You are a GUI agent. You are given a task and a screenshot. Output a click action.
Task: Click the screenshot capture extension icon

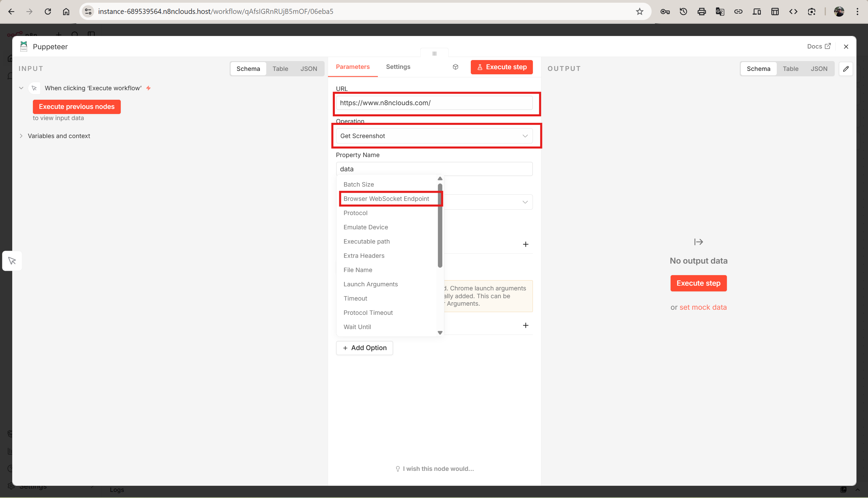pyautogui.click(x=812, y=12)
